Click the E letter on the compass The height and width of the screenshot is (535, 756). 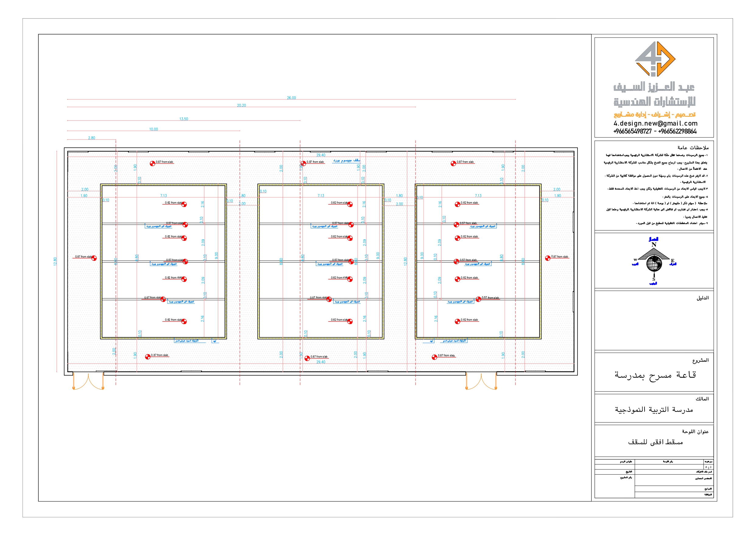672,261
